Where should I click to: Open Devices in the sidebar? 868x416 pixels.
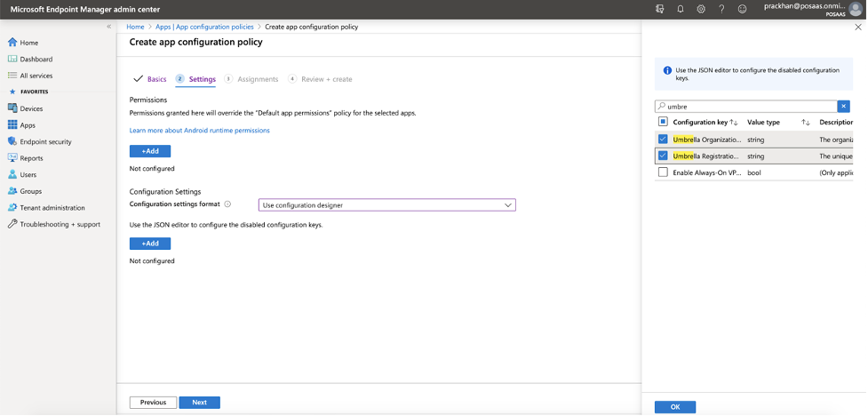pos(25,108)
